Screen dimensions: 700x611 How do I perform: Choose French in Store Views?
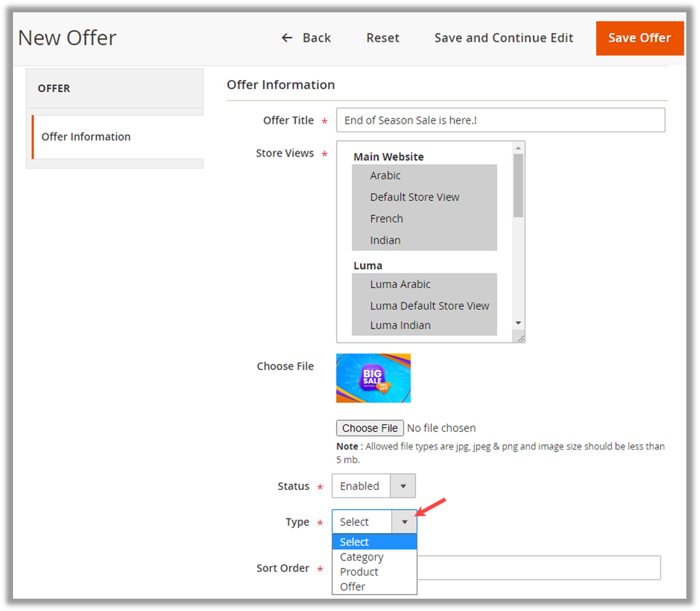point(387,219)
